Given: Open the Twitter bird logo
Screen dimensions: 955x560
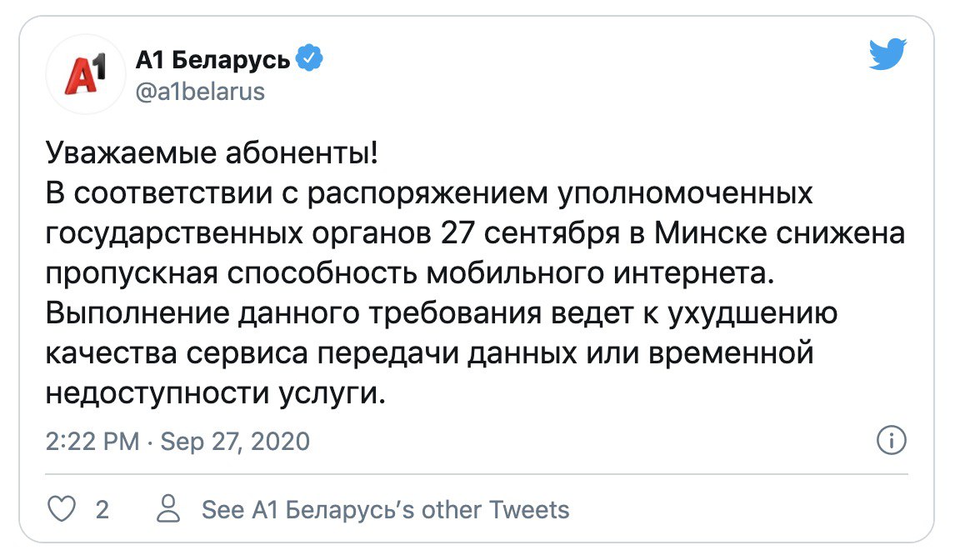Looking at the screenshot, I should pyautogui.click(x=887, y=56).
